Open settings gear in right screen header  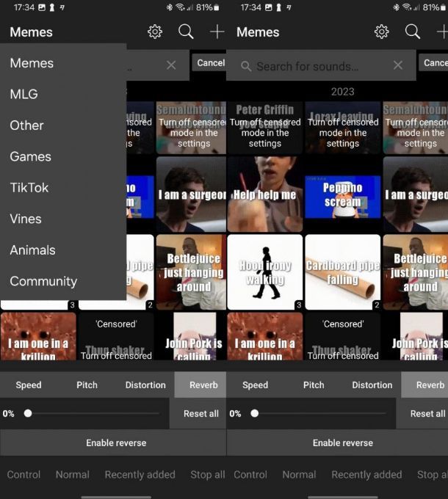pyautogui.click(x=381, y=32)
